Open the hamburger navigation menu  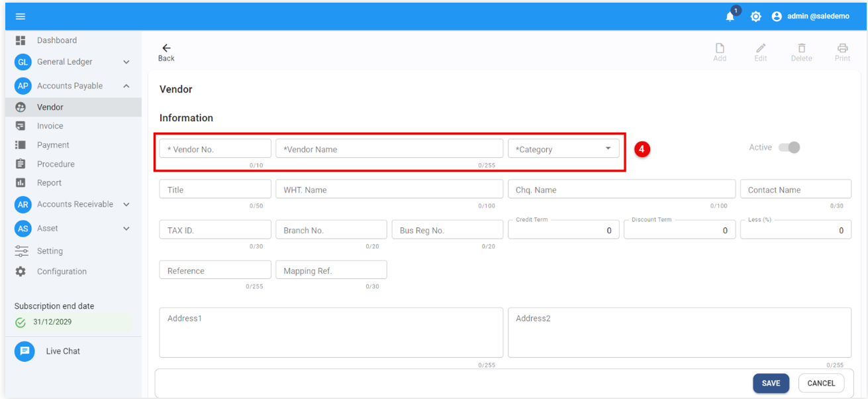coord(21,17)
